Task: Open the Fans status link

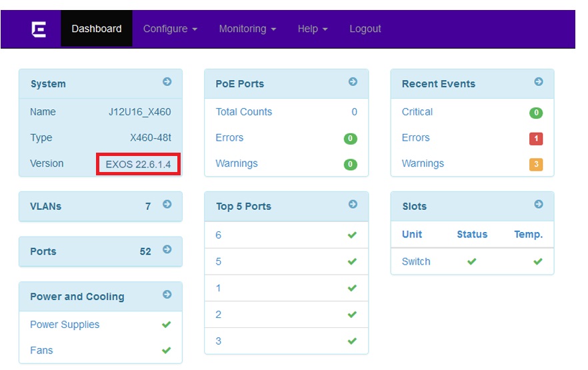Action: click(41, 351)
